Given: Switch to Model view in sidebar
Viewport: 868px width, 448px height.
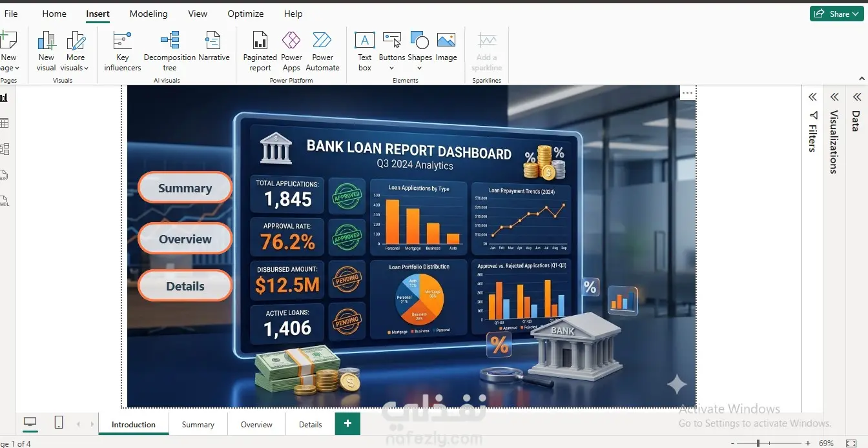Looking at the screenshot, I should tap(4, 149).
